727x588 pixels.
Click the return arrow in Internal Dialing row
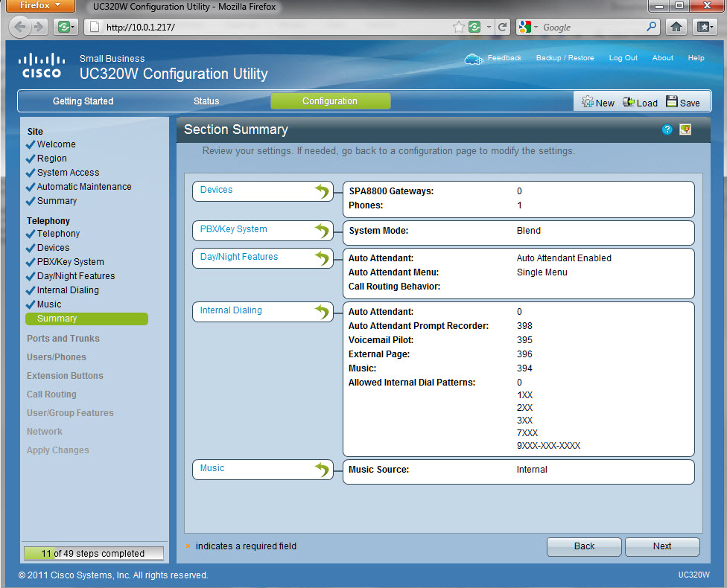(x=322, y=312)
